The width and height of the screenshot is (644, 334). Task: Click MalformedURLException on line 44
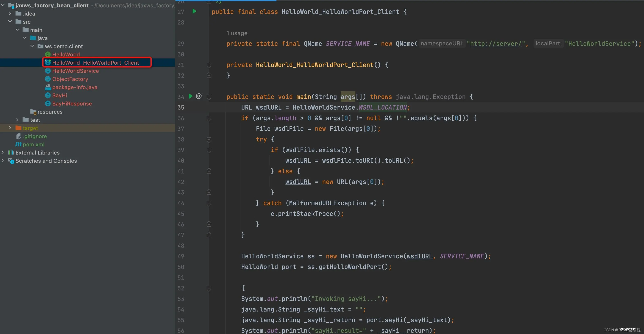click(x=328, y=203)
